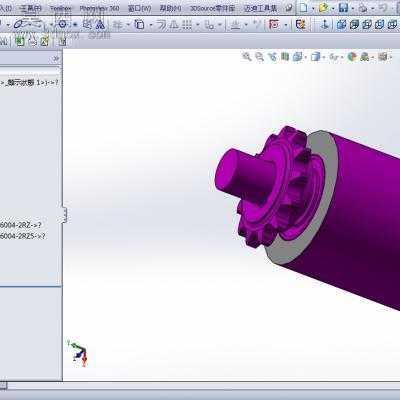This screenshot has width=400, height=400.
Task: Click the Zoom to Area magnifier
Action: coord(259,57)
